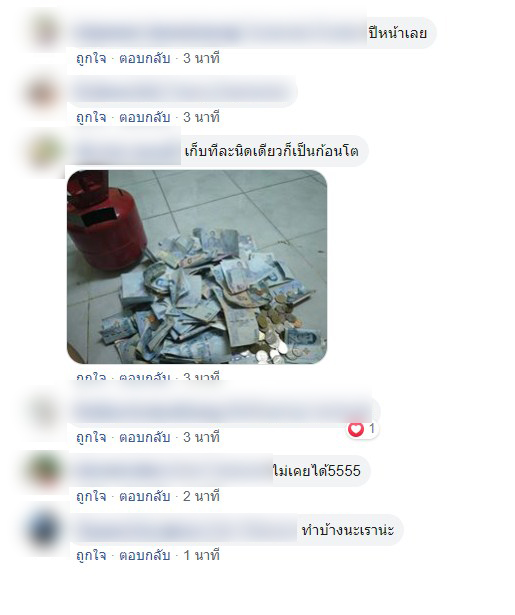
Task: Like the "ไม่เคยได้5555" comment
Action: 91,496
